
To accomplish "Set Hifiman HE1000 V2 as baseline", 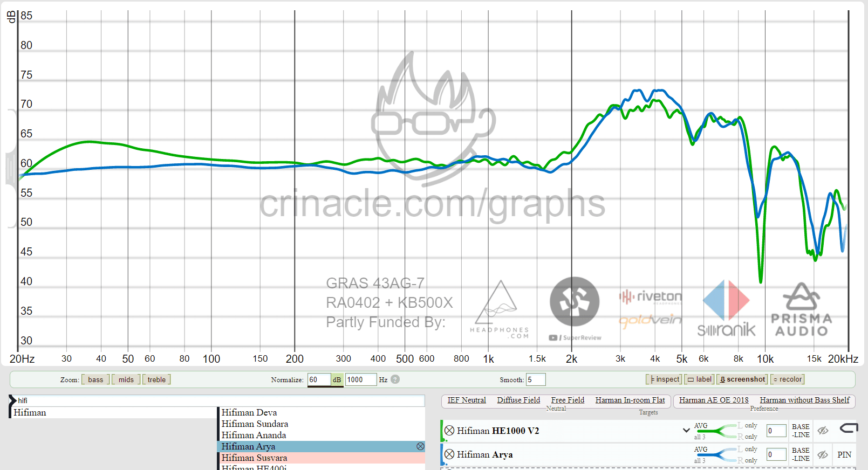I will click(801, 431).
